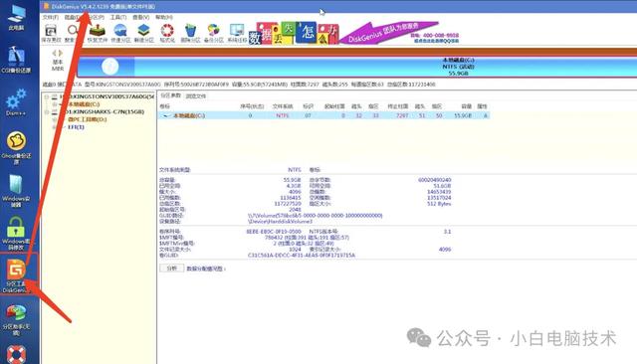Click the blue C: partition bar

[357, 67]
